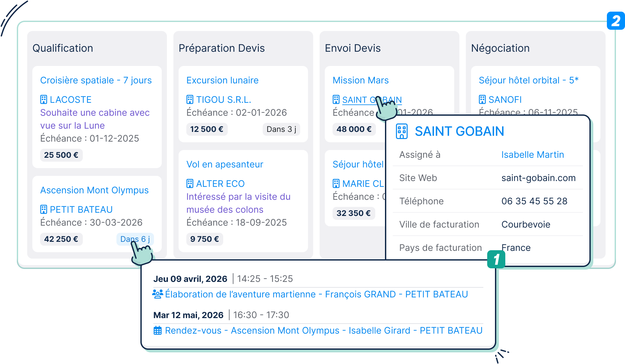Click the Pays de facturation field label
Image resolution: width=625 pixels, height=364 pixels.
440,248
